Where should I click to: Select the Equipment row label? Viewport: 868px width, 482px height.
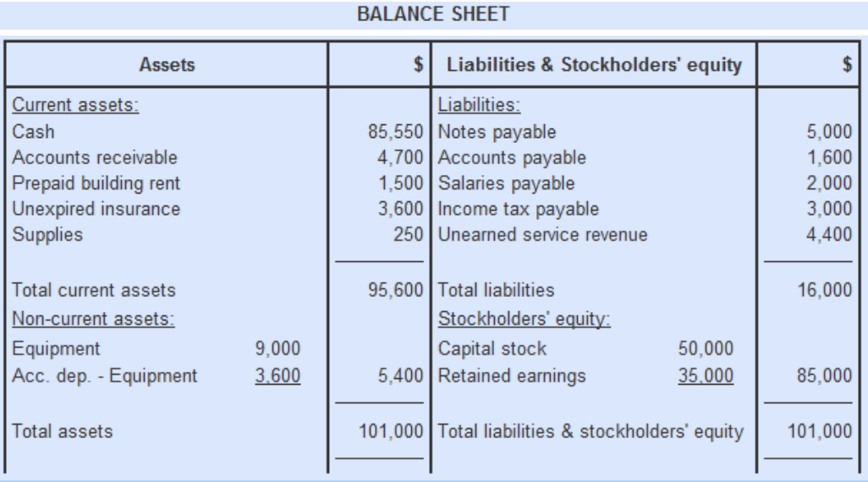[x=56, y=348]
